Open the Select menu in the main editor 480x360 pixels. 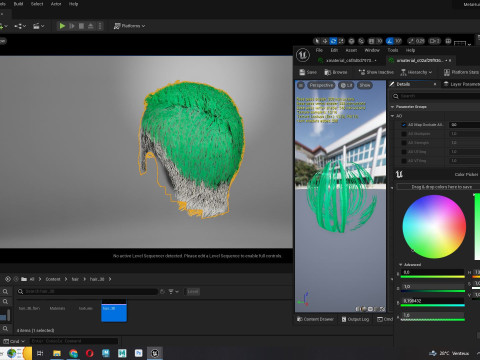click(x=37, y=4)
